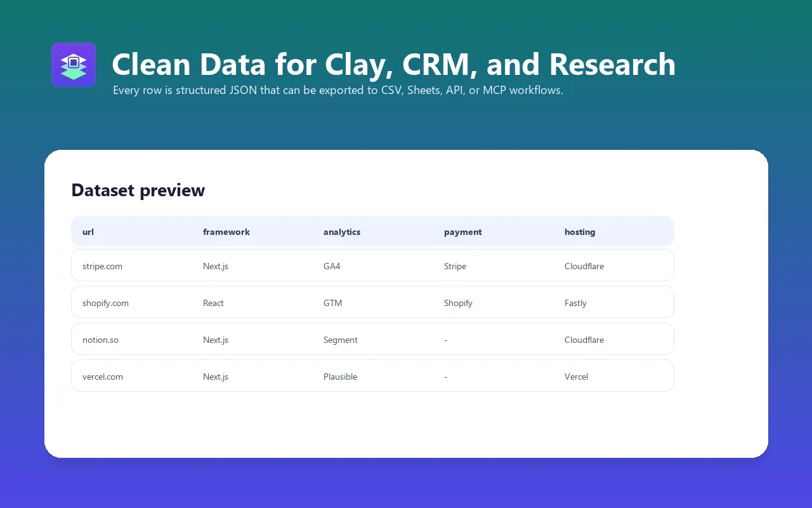
Task: Click the Next.js framework cell in vercel.com row
Action: click(x=216, y=377)
